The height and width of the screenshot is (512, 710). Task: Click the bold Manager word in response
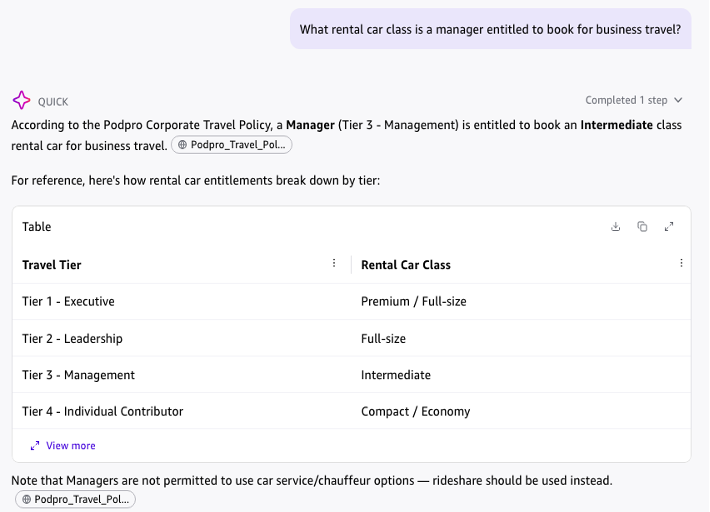click(x=310, y=125)
